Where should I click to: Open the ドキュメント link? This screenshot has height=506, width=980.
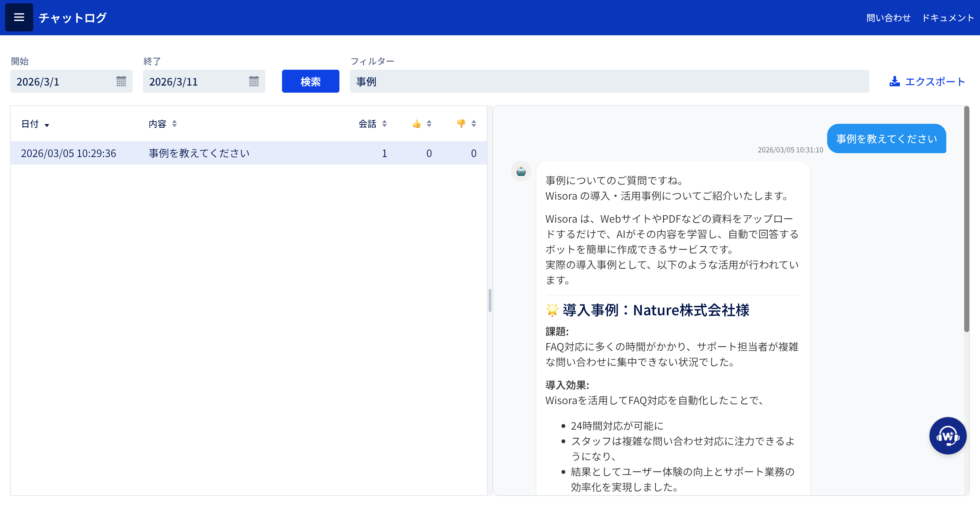[948, 18]
